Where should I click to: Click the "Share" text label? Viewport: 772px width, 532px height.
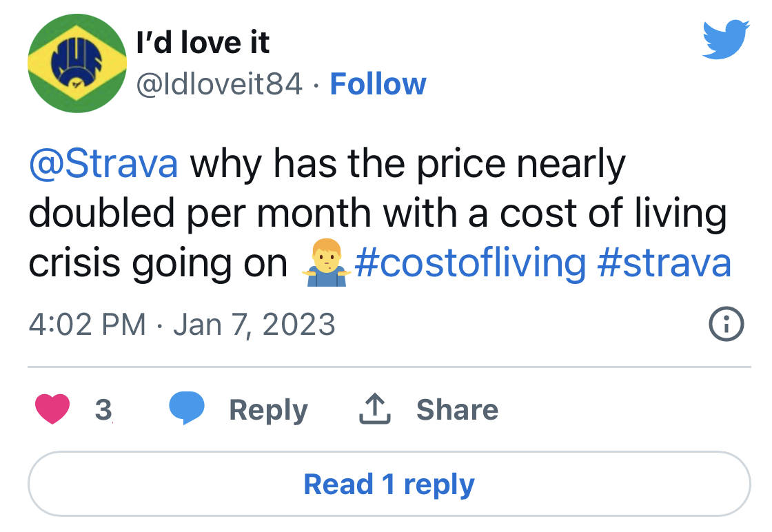(457, 409)
